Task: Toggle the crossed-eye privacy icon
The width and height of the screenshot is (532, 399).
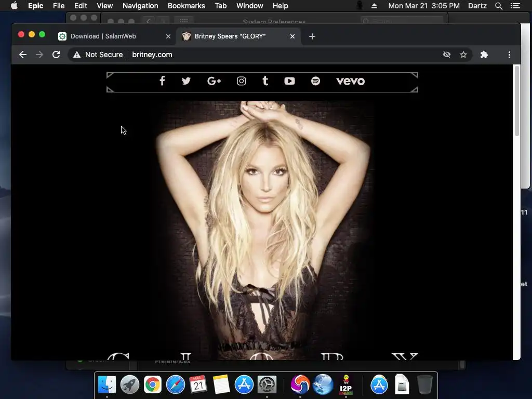Action: (446, 55)
